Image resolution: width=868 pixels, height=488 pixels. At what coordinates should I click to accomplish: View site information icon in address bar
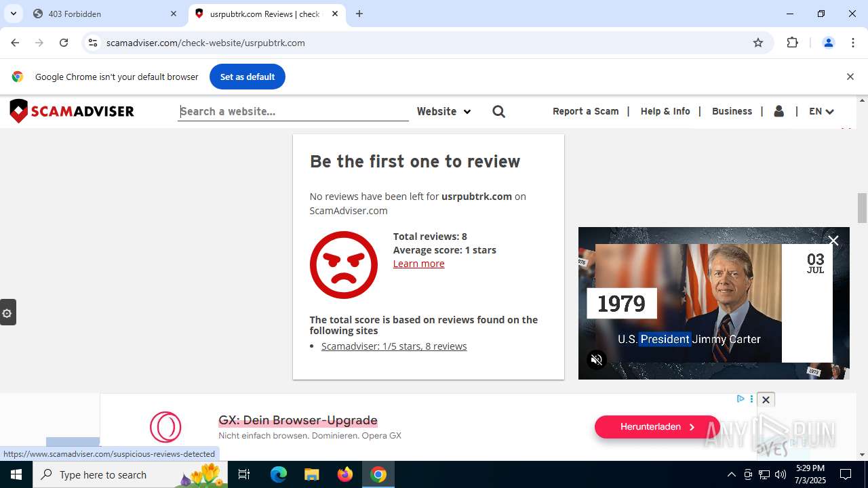coord(93,43)
